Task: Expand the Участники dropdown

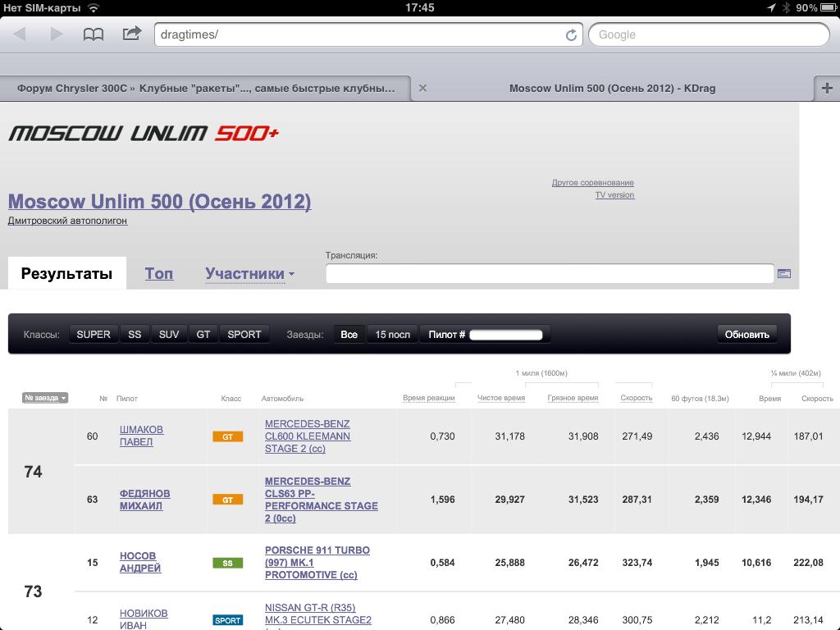Action: (x=249, y=273)
